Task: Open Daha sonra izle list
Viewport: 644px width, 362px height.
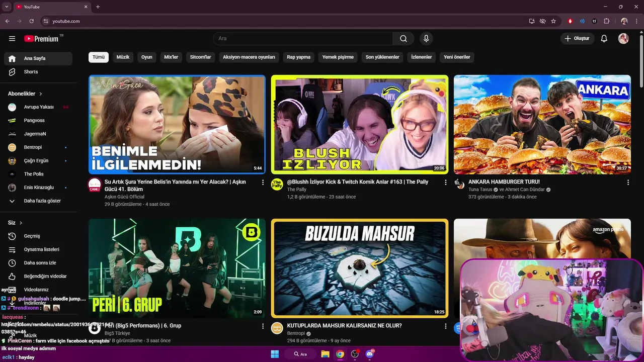Action: pyautogui.click(x=38, y=263)
